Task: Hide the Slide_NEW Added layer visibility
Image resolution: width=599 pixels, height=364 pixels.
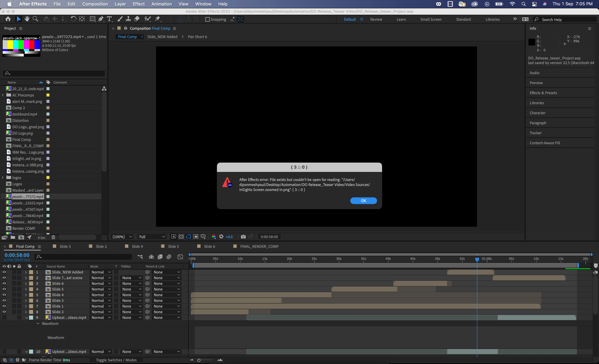Action: (4, 272)
